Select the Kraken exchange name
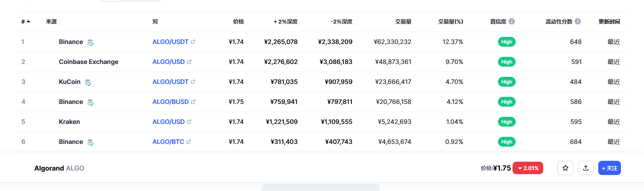Screen dimensions: 644x191 click(x=69, y=122)
